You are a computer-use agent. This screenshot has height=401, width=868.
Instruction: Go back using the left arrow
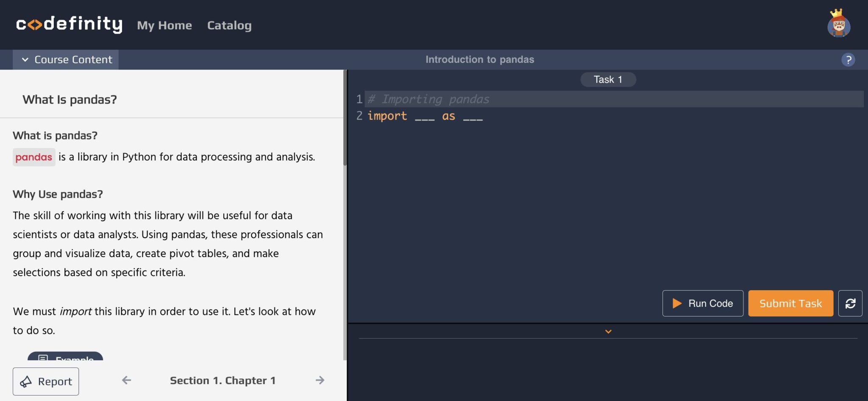tap(126, 380)
